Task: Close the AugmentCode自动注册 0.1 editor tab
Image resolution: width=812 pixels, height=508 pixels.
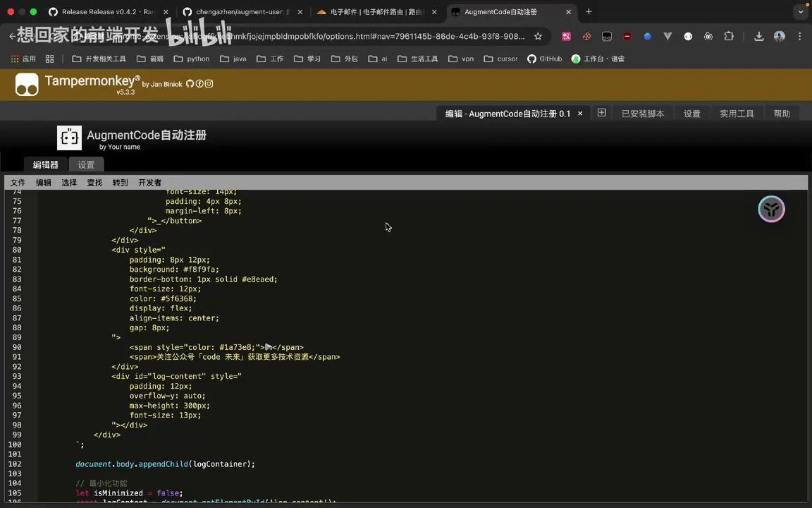Action: click(580, 113)
